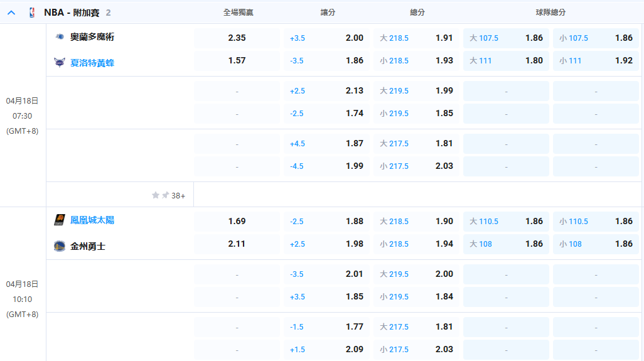Open 夏洛特黃蜂 team name link
The height and width of the screenshot is (361, 644).
(92, 63)
